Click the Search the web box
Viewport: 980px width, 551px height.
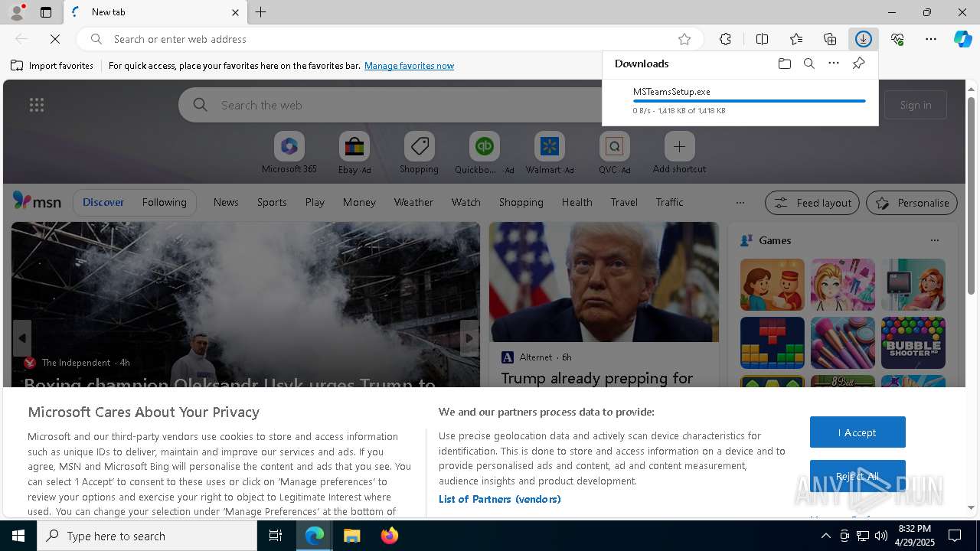click(x=390, y=105)
